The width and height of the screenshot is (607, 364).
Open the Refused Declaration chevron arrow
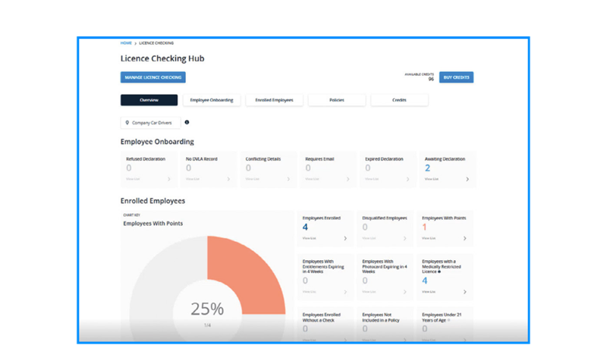(168, 179)
